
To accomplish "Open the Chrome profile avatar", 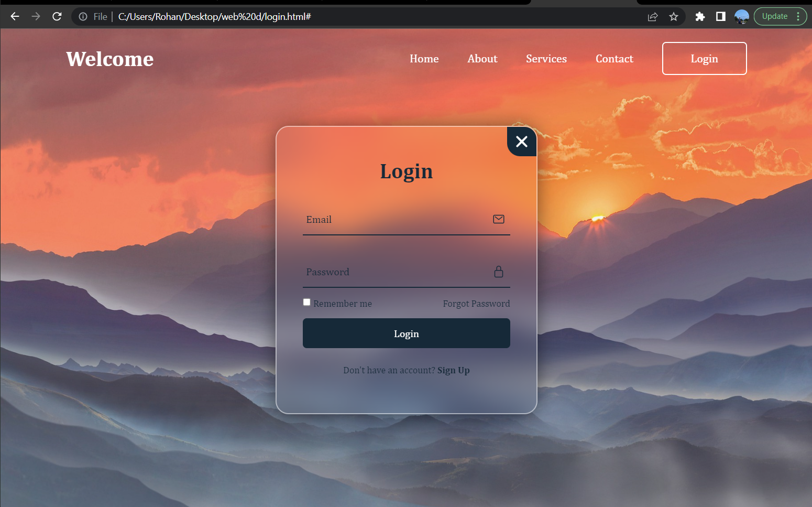I will [741, 17].
